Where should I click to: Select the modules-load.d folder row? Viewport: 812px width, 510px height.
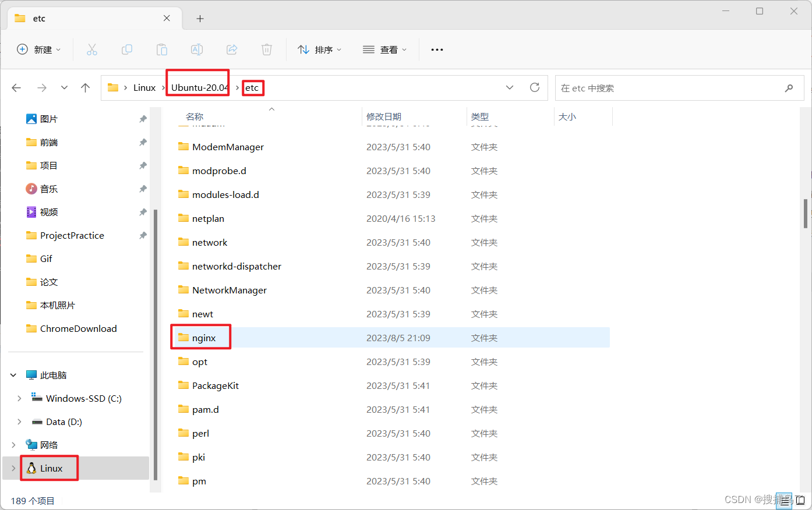pyautogui.click(x=393, y=194)
